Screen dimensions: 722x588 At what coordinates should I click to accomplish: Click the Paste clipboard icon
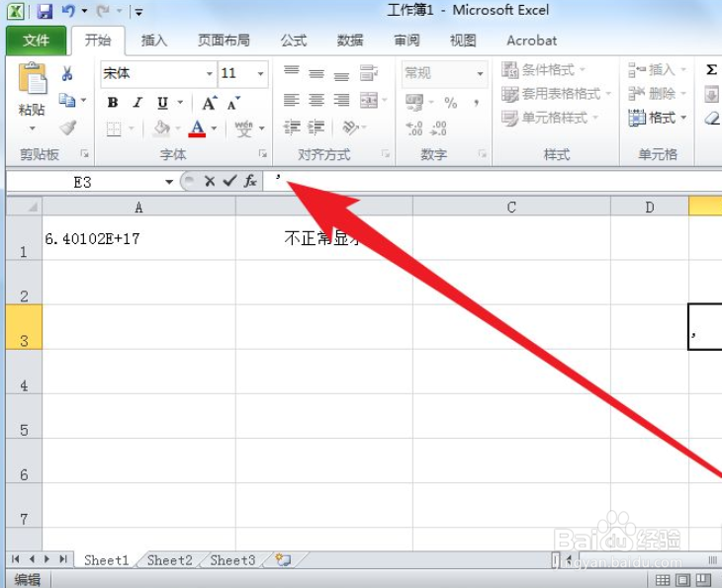point(33,78)
